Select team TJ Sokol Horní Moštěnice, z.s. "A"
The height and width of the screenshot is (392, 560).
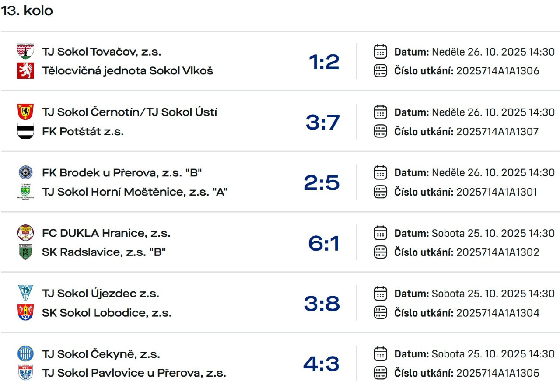pyautogui.click(x=135, y=192)
